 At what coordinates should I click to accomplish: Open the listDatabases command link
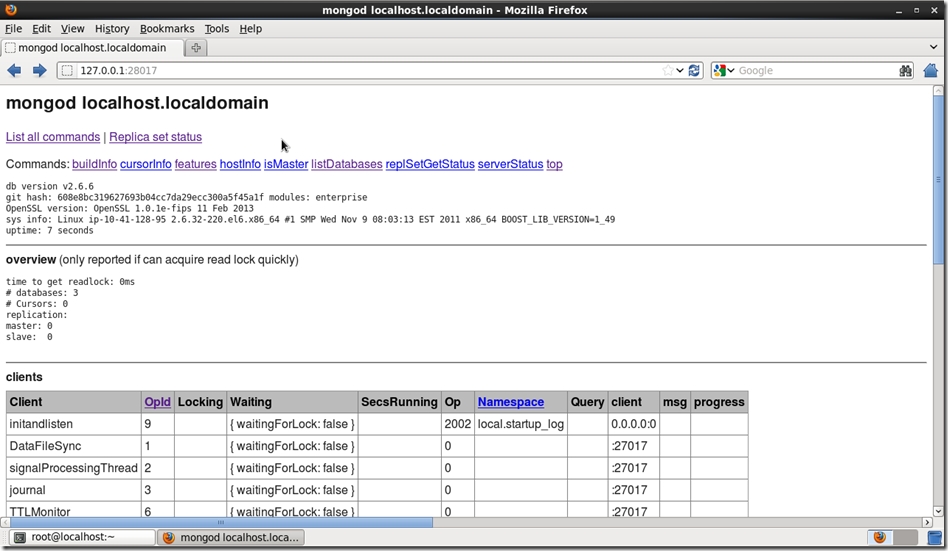click(346, 164)
